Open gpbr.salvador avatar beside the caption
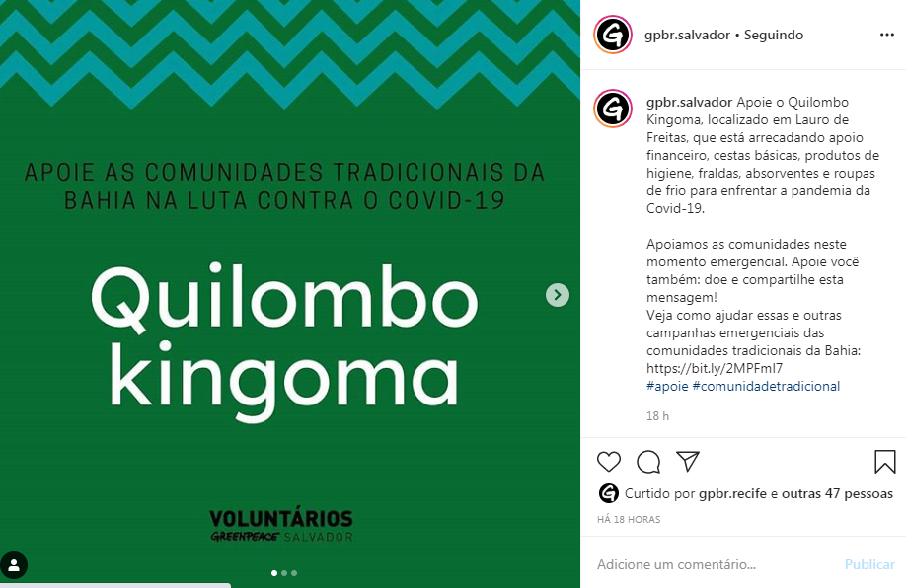Image resolution: width=906 pixels, height=588 pixels. pos(613,109)
